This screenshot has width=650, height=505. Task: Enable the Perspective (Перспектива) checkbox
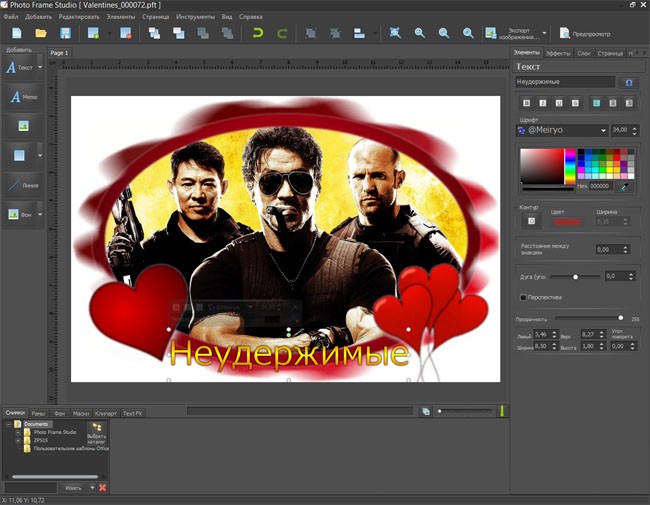tap(523, 297)
